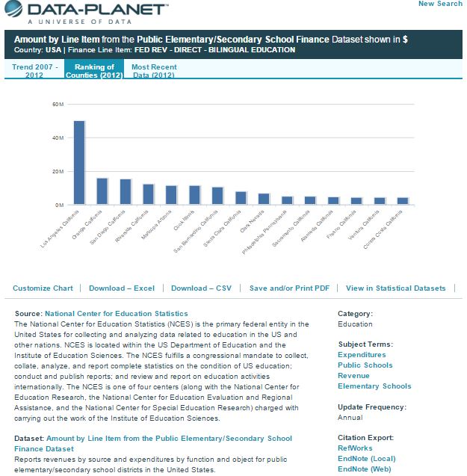Click the 40 M axis label

(x=58, y=137)
